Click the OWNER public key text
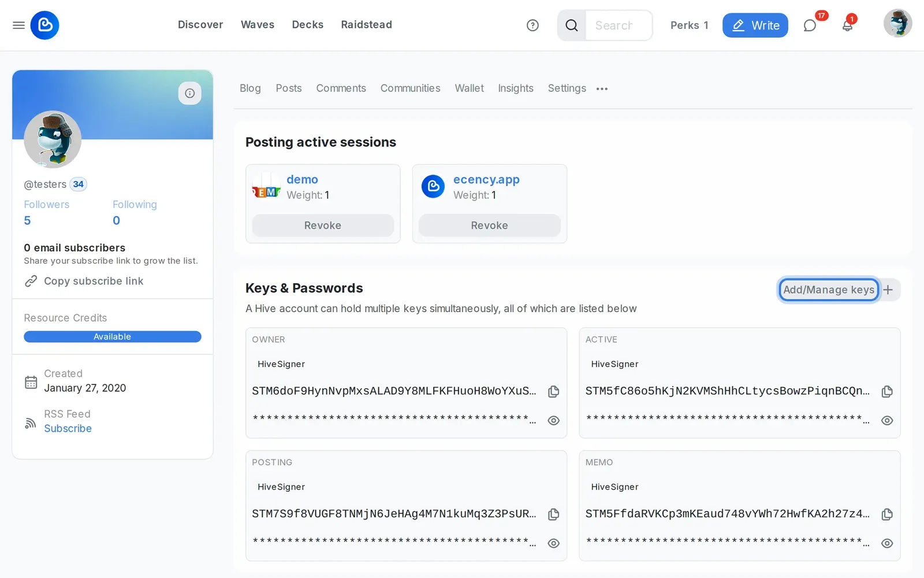This screenshot has width=924, height=578. 394,391
